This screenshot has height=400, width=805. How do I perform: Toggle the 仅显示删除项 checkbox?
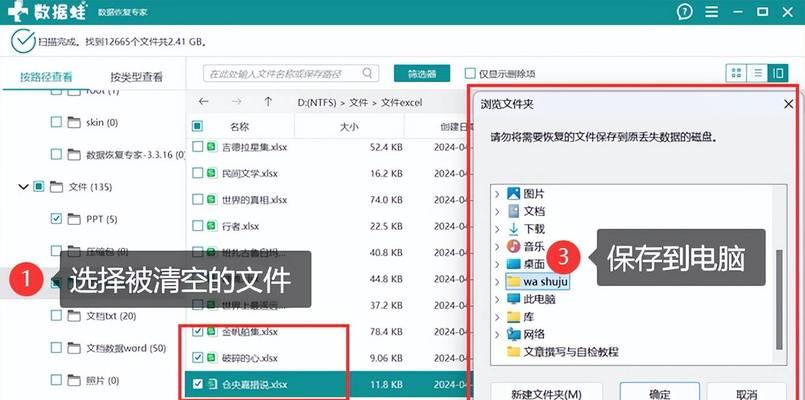(470, 73)
